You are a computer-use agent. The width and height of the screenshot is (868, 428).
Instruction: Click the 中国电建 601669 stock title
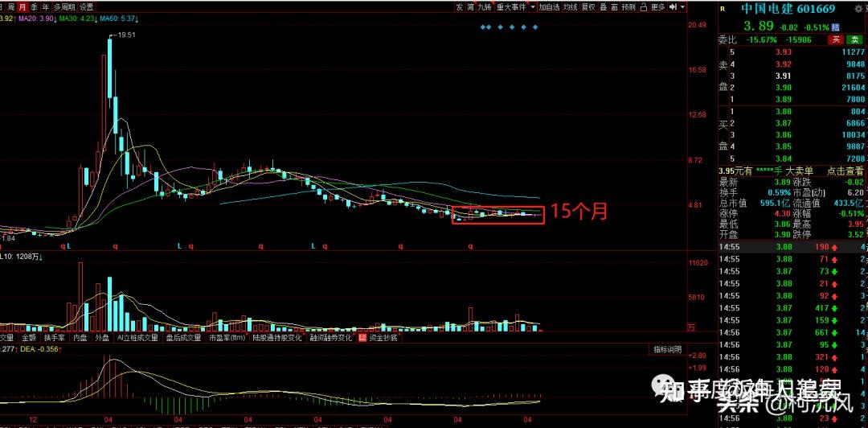(788, 9)
